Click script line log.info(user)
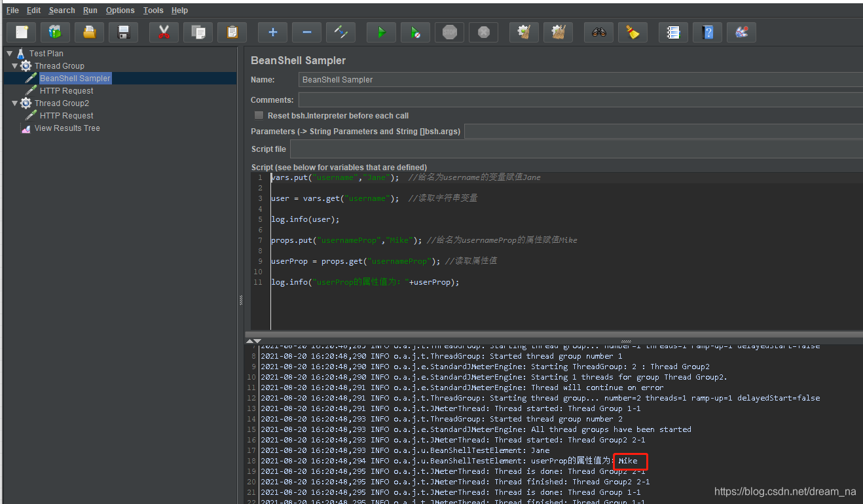 coord(305,219)
